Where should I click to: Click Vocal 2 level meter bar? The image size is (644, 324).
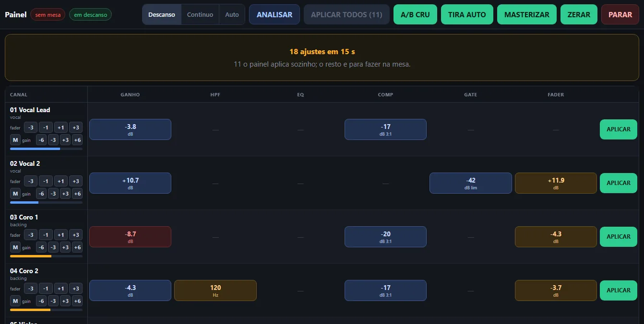coord(46,203)
